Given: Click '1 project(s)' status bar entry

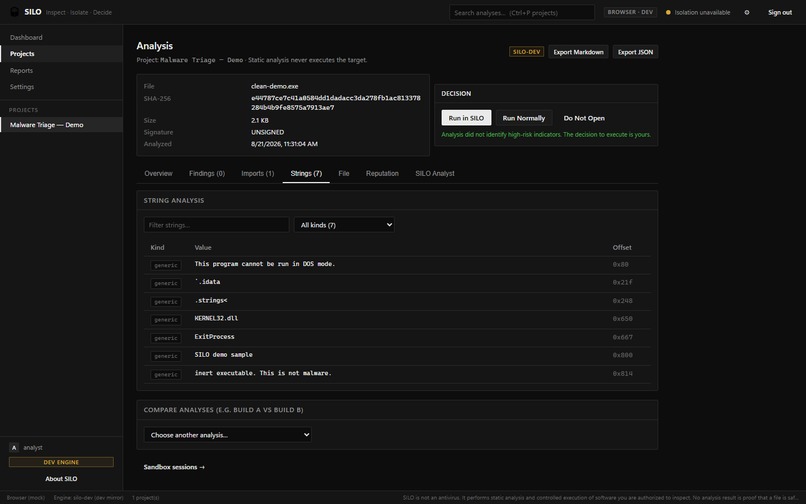Looking at the screenshot, I should (x=145, y=498).
